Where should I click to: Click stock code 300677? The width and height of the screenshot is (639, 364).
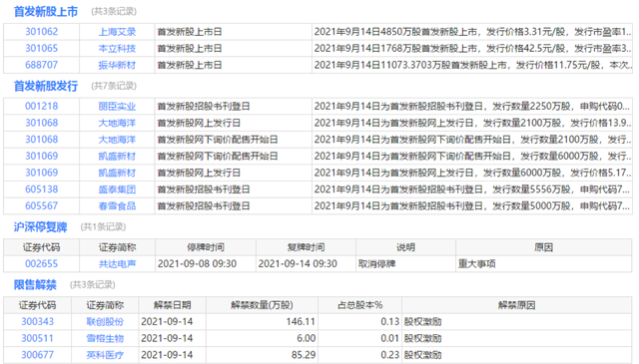38,355
